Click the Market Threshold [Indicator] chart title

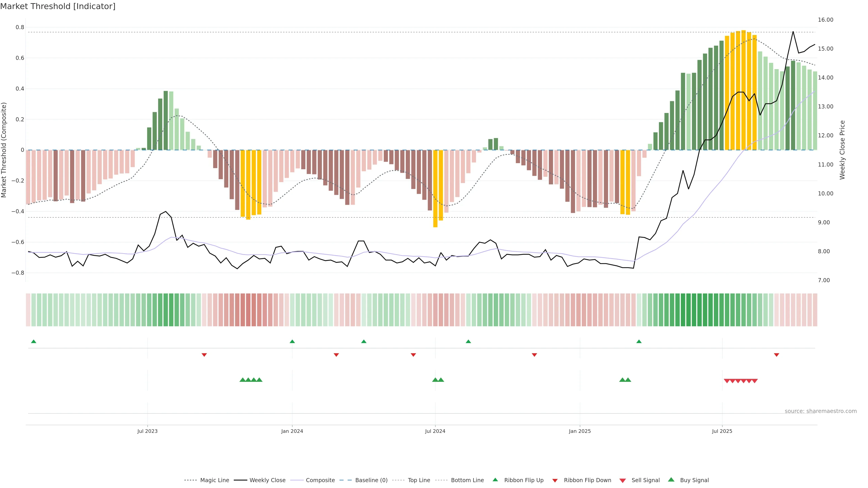pyautogui.click(x=58, y=6)
